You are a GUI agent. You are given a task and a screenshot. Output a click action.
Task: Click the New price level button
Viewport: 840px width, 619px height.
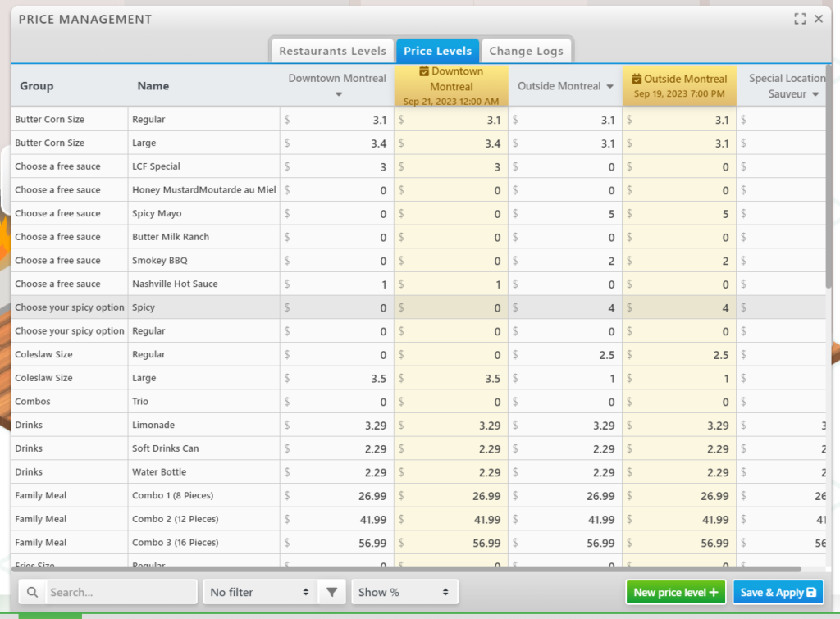(x=675, y=592)
